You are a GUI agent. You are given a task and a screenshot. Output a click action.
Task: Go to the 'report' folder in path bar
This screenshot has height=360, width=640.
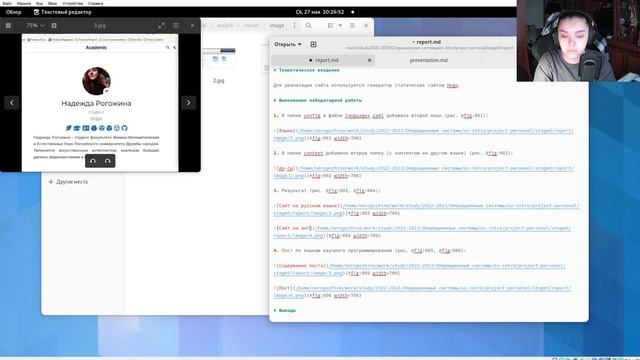251,25
